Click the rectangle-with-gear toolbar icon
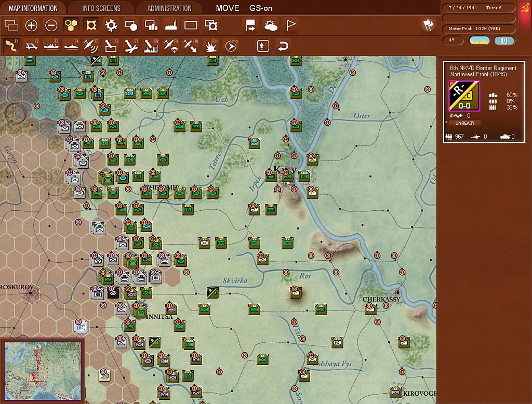Image resolution: width=532 pixels, height=404 pixels. tap(211, 25)
